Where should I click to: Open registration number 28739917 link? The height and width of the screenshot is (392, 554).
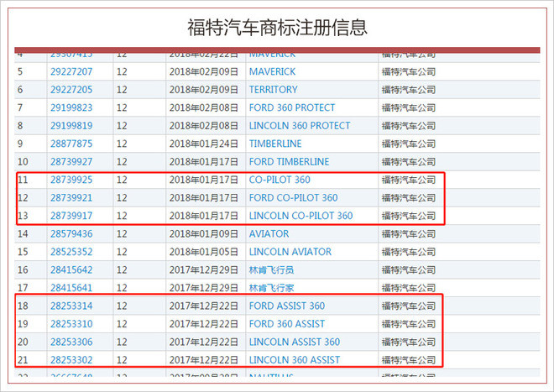[x=71, y=216]
